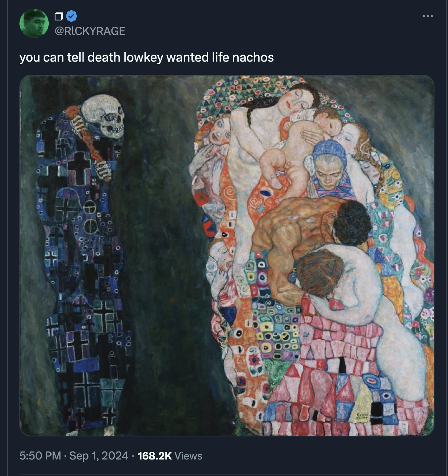Click the 5:50 PM timestamp

40,456
